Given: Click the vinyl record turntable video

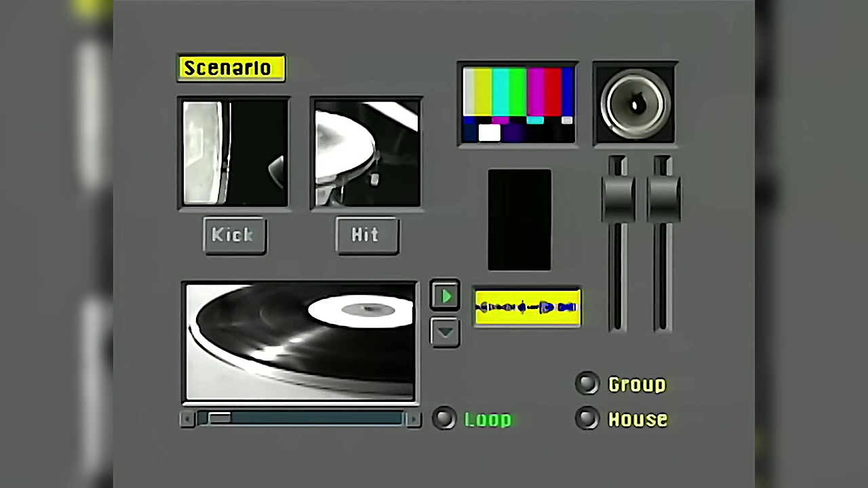Looking at the screenshot, I should [x=300, y=342].
